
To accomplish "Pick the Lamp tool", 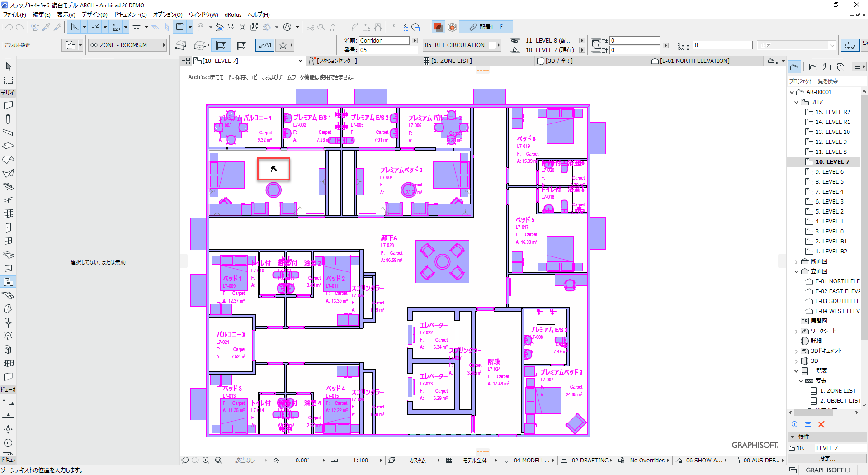I will pos(8,336).
